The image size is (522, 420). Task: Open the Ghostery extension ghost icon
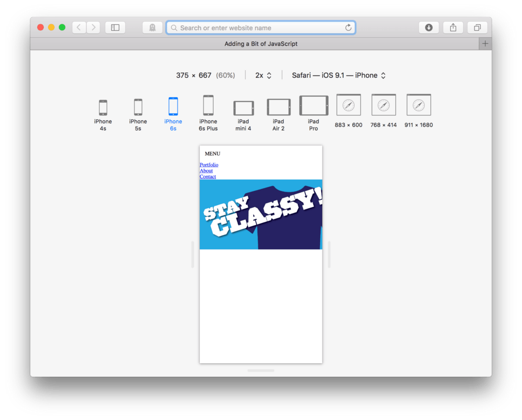point(152,28)
